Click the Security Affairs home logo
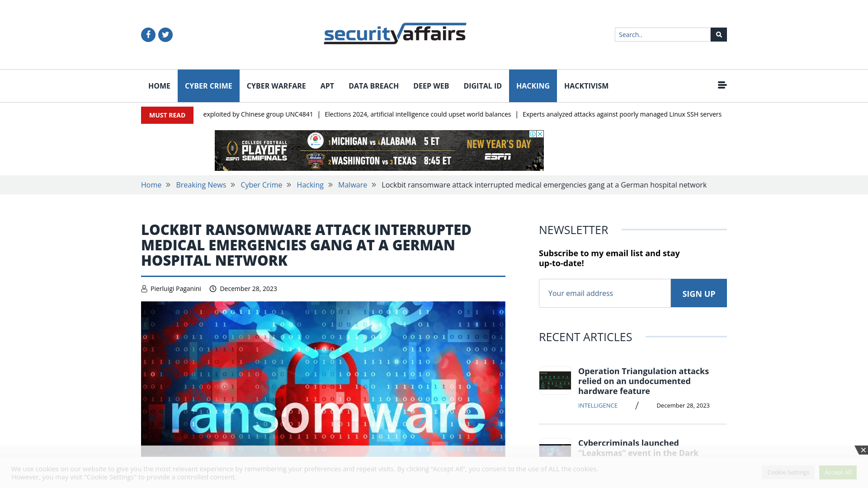This screenshot has height=488, width=868. tap(395, 33)
